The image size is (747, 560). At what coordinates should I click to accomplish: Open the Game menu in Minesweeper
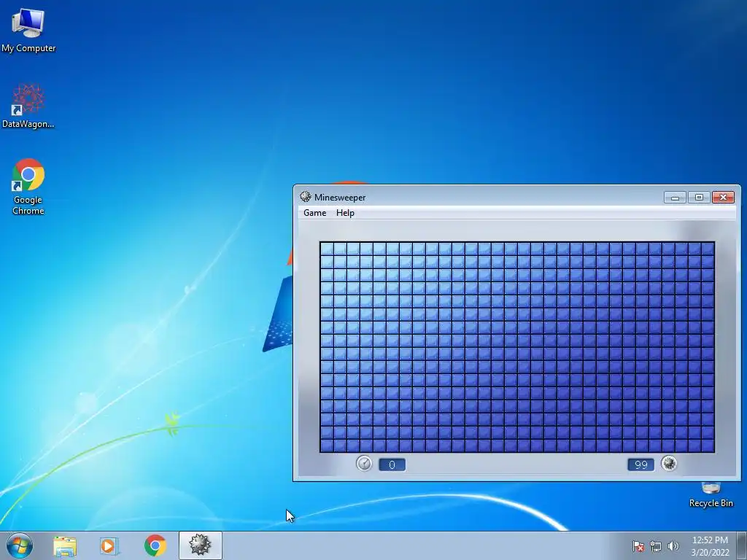[x=315, y=213]
